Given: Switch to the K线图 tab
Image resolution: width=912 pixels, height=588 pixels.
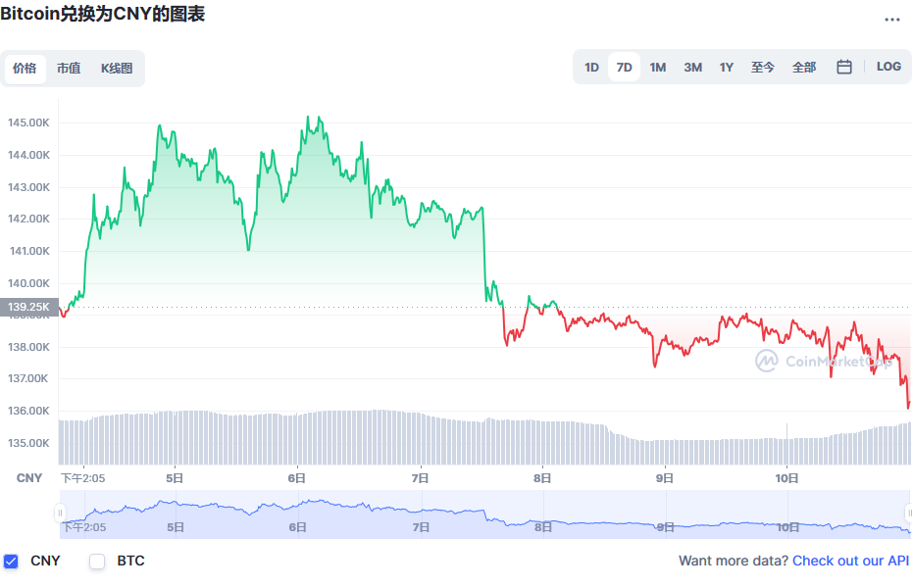Looking at the screenshot, I should point(117,69).
